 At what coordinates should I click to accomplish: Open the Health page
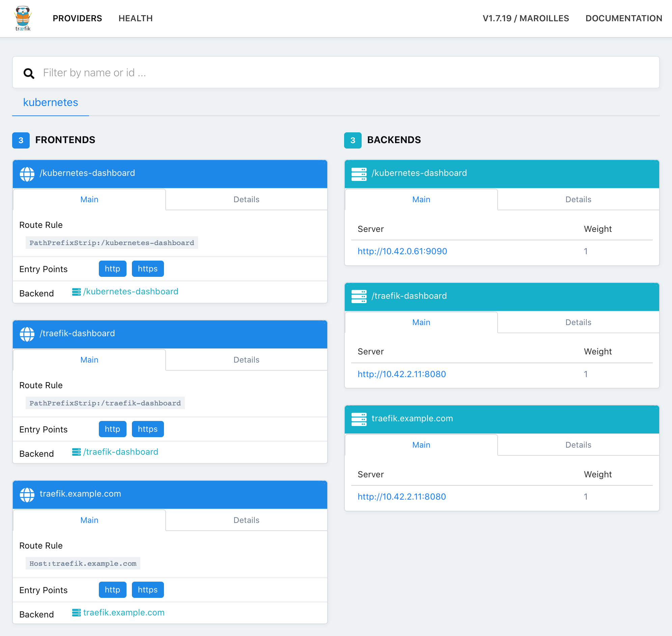point(136,18)
